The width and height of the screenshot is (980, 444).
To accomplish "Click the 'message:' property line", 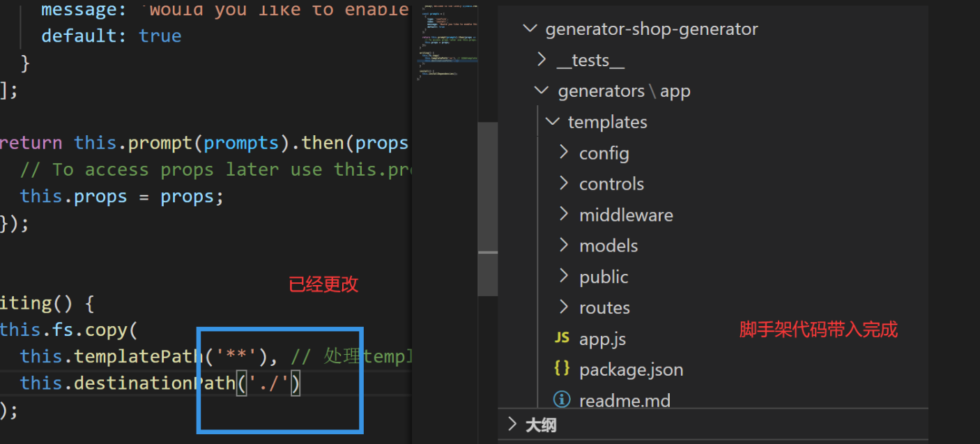I will point(225,9).
